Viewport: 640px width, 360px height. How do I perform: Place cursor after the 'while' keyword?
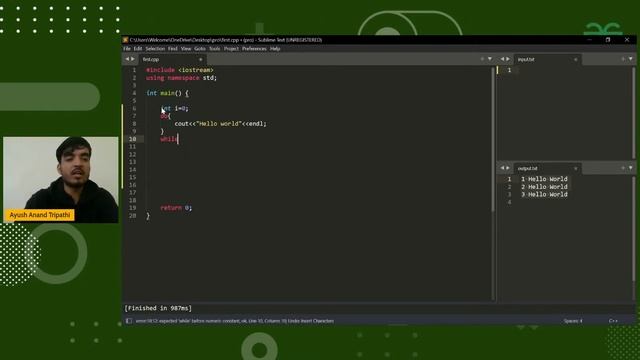click(178, 139)
